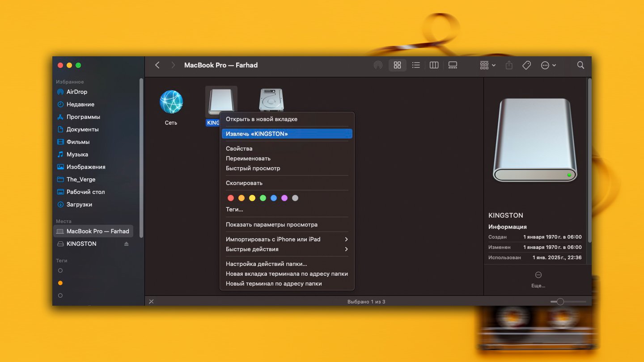Expand Быстрые действия submenu

[286, 249]
